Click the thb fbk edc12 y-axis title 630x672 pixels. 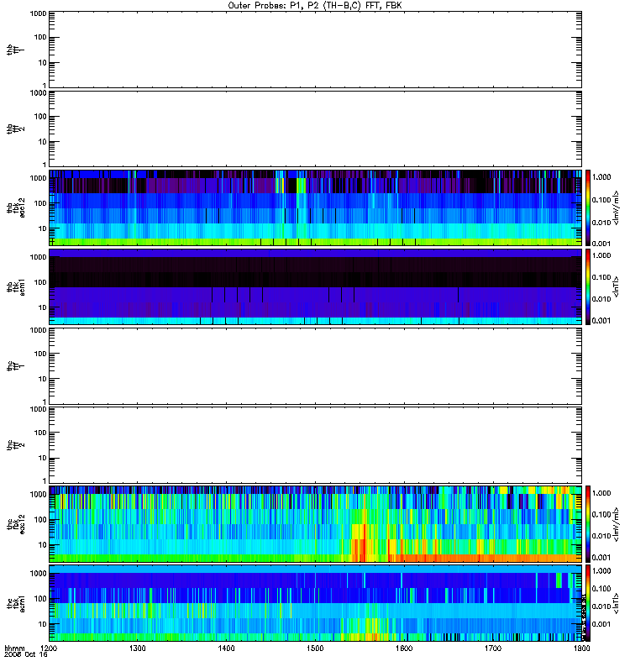[x=16, y=207]
